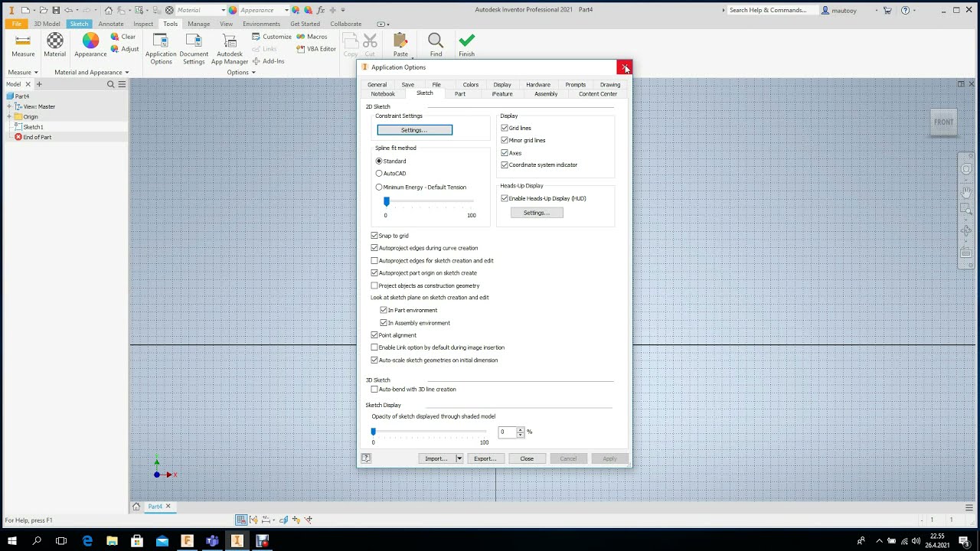
Task: Open Document Settings from the ribbon
Action: coord(194,49)
